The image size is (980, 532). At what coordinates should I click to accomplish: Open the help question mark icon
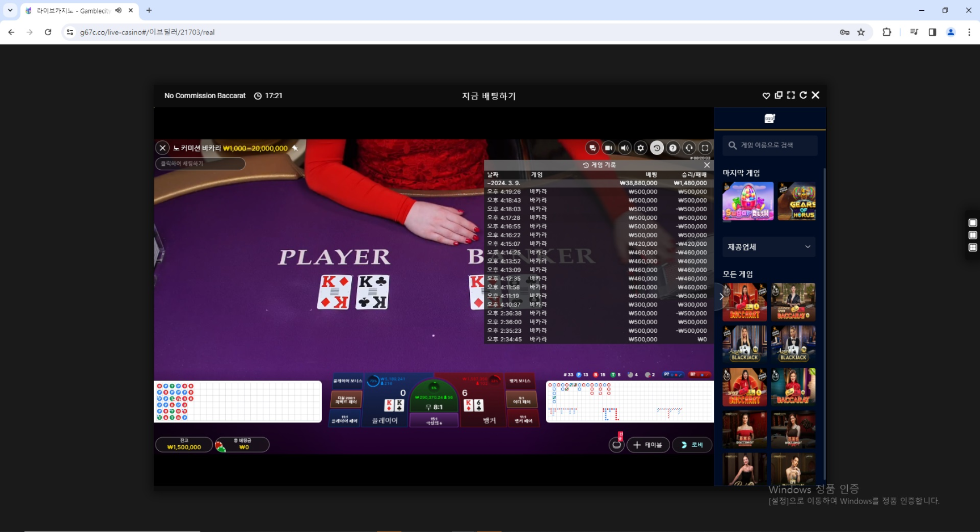[673, 148]
